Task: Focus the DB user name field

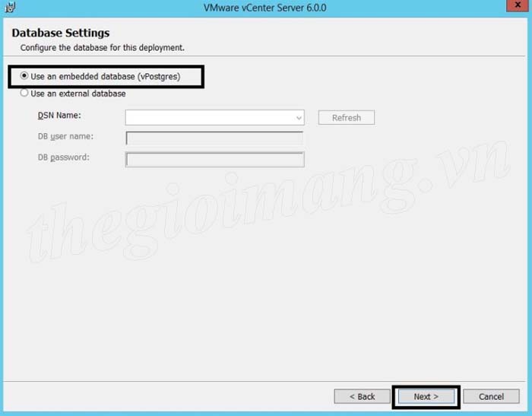Action: [x=215, y=138]
